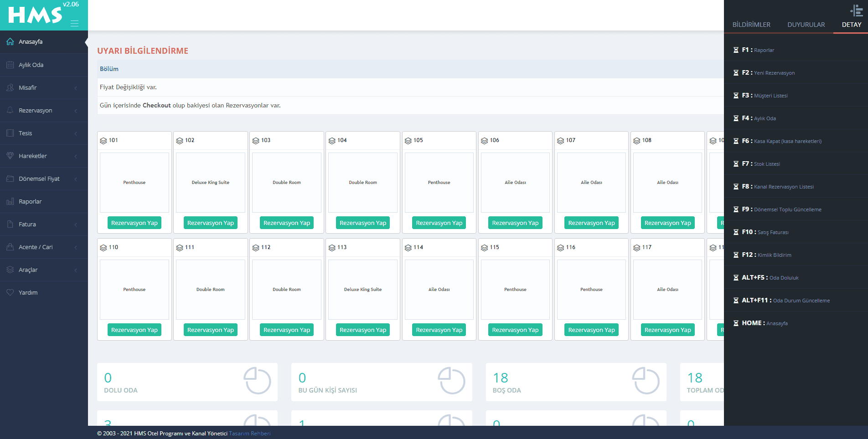This screenshot has height=439, width=868.
Task: Click the Fatura document icon
Action: point(10,224)
